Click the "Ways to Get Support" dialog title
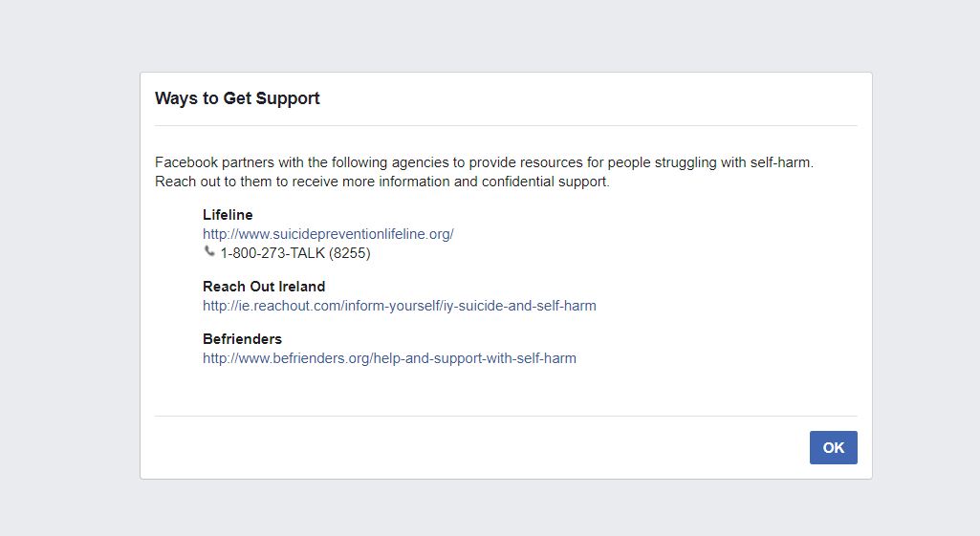This screenshot has height=536, width=980. [237, 98]
